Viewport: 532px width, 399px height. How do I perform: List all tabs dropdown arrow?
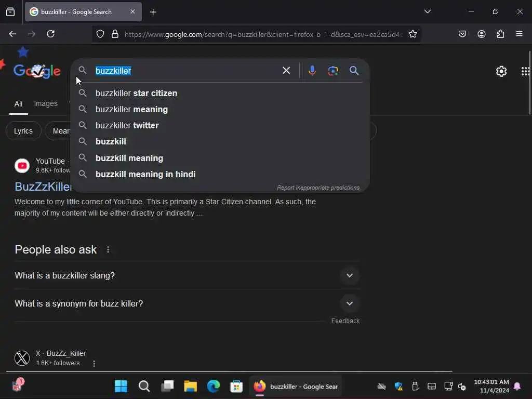point(428,11)
